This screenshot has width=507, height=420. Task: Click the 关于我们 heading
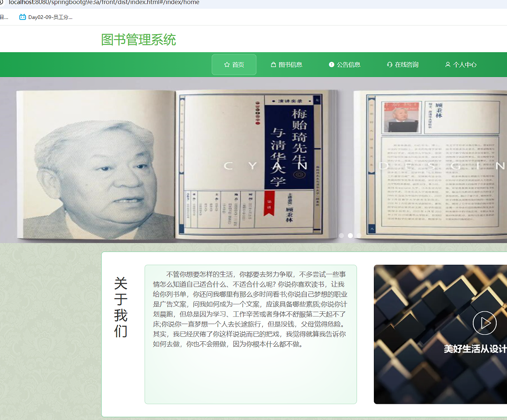[x=121, y=307]
